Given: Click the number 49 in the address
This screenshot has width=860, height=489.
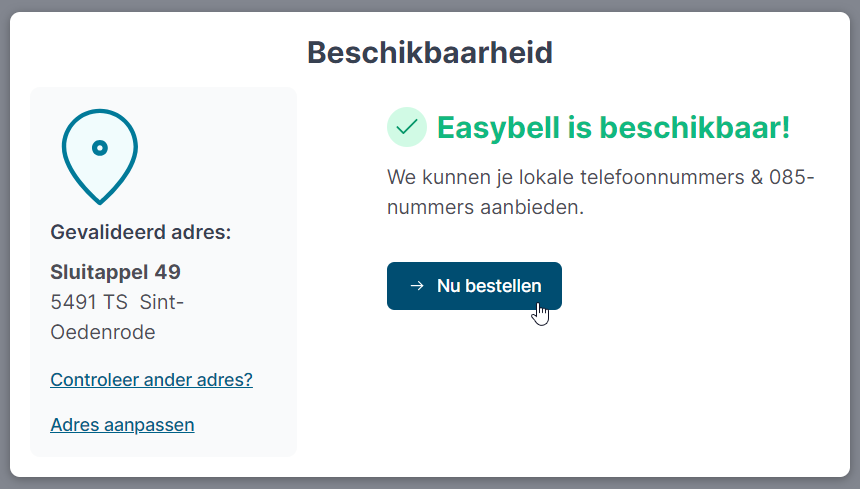Looking at the screenshot, I should coord(167,272).
